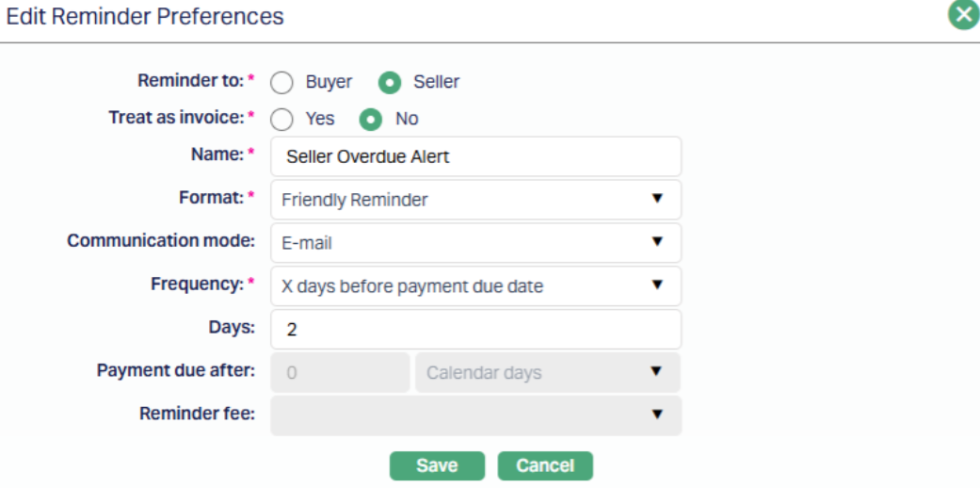
Task: Select Seller as reminder recipient
Action: tap(390, 82)
